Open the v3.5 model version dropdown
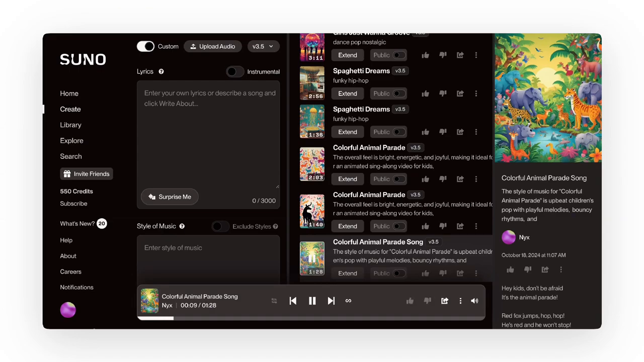The width and height of the screenshot is (644, 362). click(263, 46)
